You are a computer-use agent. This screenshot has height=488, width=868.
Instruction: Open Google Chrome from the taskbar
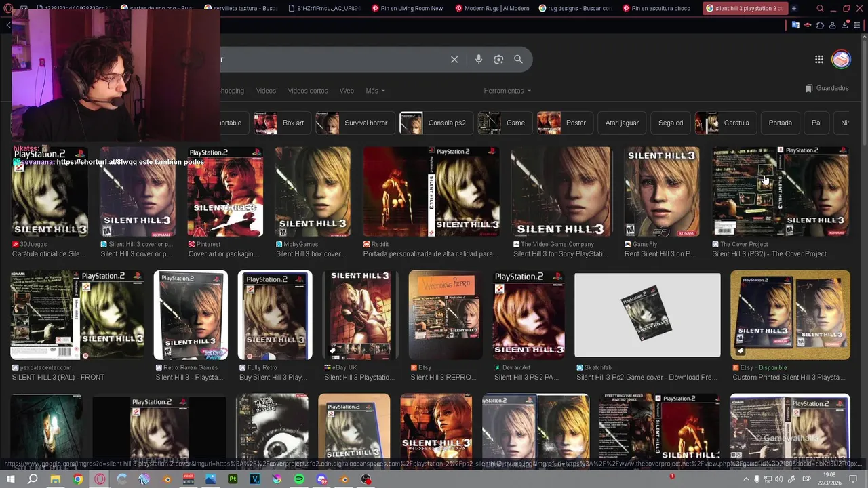[78, 479]
